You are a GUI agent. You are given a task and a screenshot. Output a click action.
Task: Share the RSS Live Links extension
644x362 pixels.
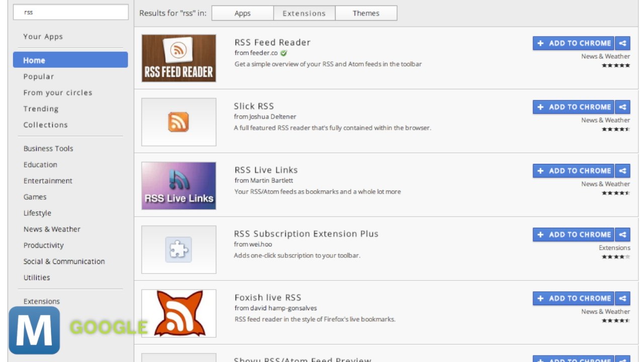point(622,171)
